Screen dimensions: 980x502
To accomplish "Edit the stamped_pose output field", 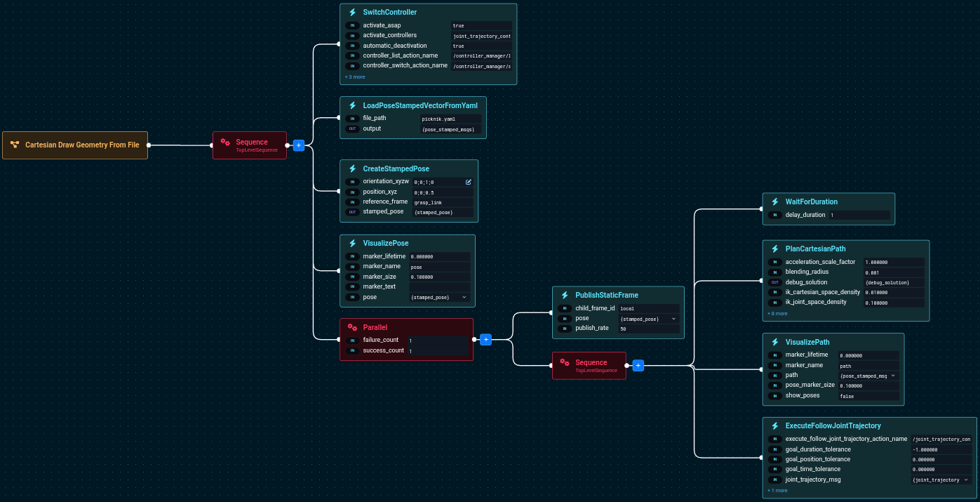I will 443,212.
